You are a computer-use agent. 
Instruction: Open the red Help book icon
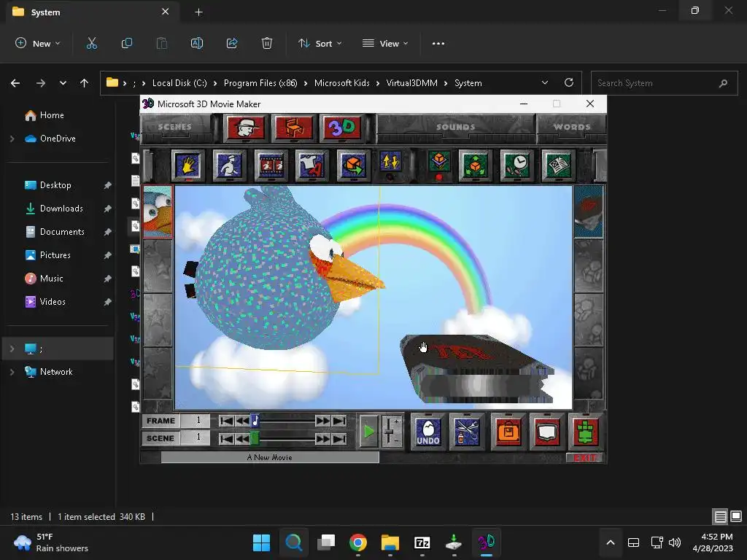[547, 432]
